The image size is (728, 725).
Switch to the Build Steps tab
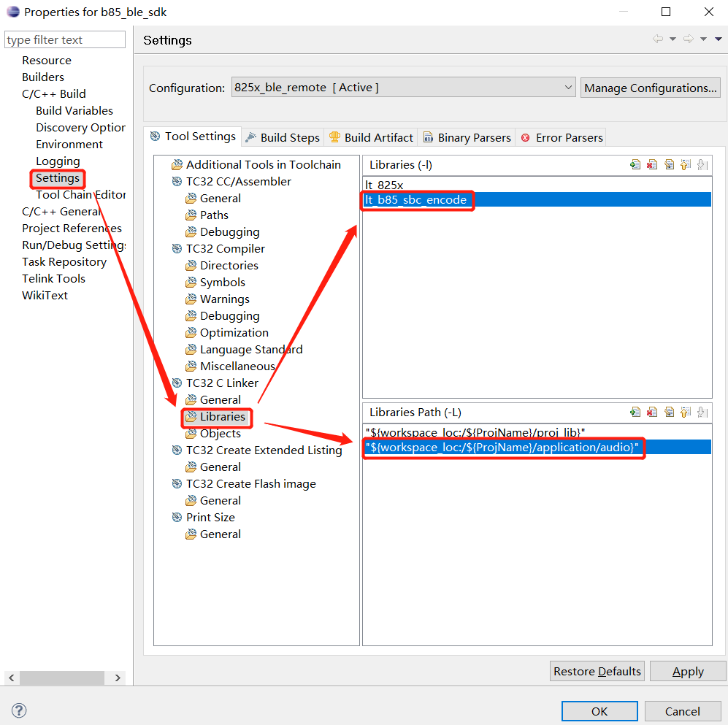(283, 137)
